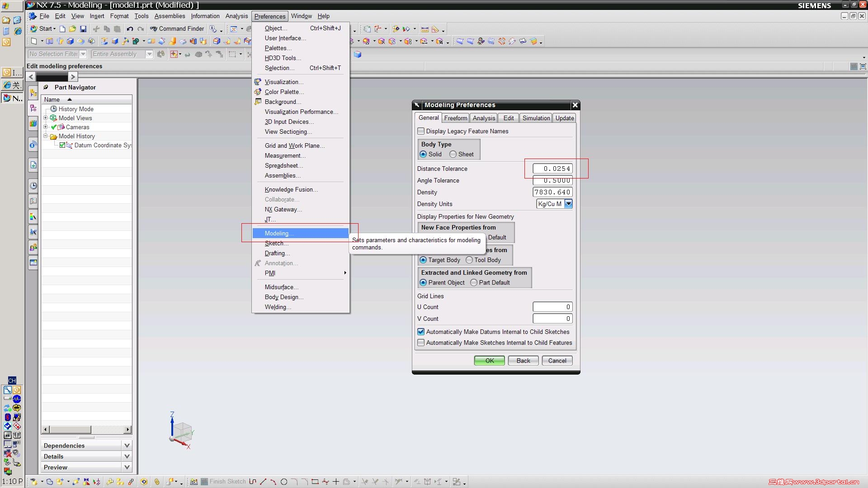Click the Distance Tolerance input field
868x488 pixels.
click(x=552, y=169)
